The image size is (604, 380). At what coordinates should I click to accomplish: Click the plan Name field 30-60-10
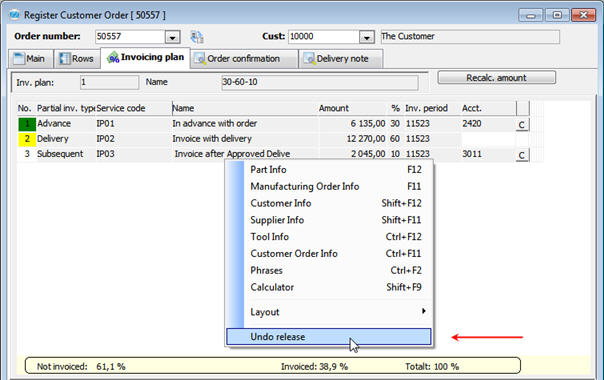coord(320,82)
